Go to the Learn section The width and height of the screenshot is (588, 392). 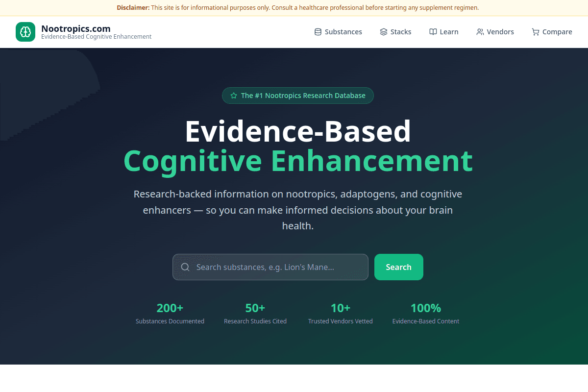(x=444, y=32)
